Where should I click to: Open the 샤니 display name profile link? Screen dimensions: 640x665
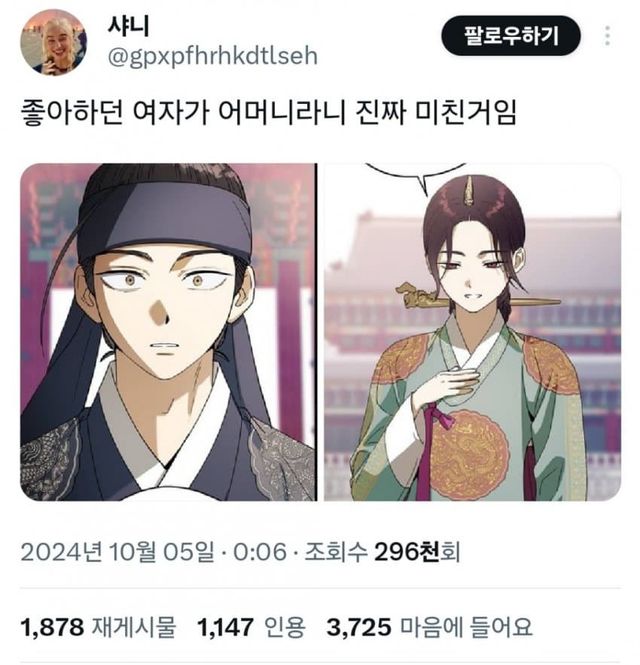tap(129, 26)
